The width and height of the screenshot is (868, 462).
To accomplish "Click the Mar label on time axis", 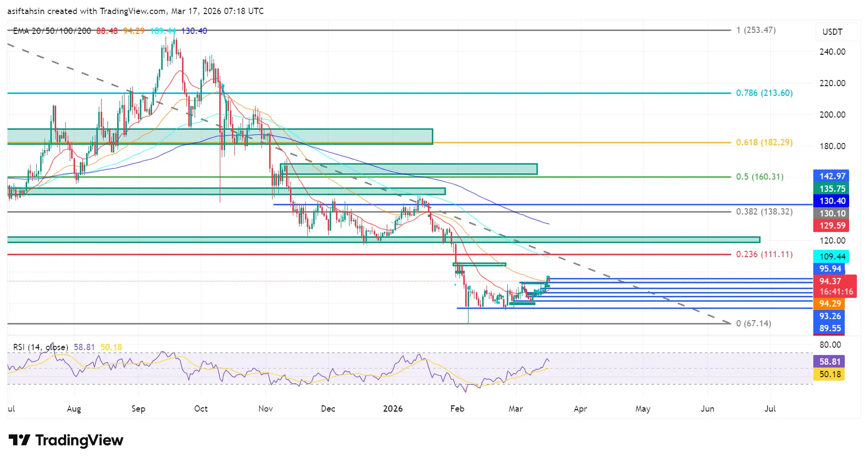I will tap(516, 409).
